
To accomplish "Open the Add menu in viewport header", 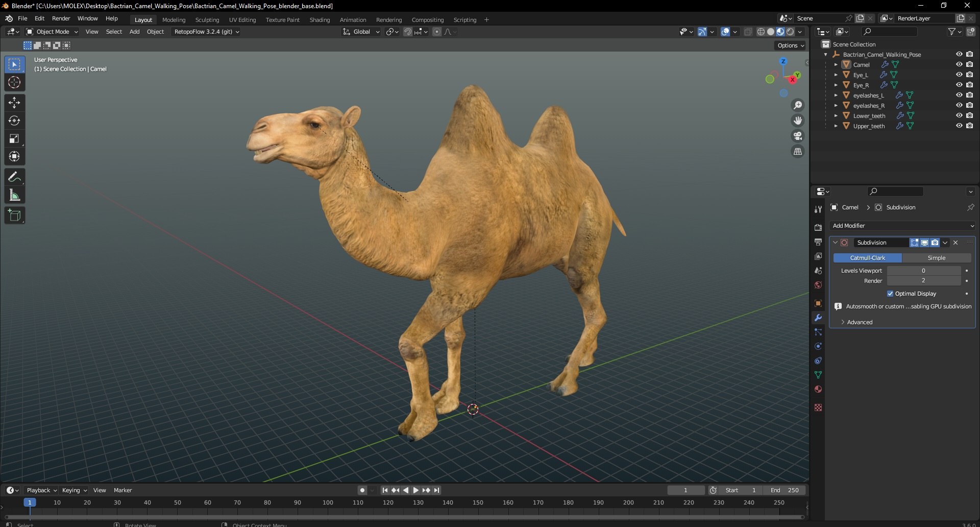I will tap(134, 32).
